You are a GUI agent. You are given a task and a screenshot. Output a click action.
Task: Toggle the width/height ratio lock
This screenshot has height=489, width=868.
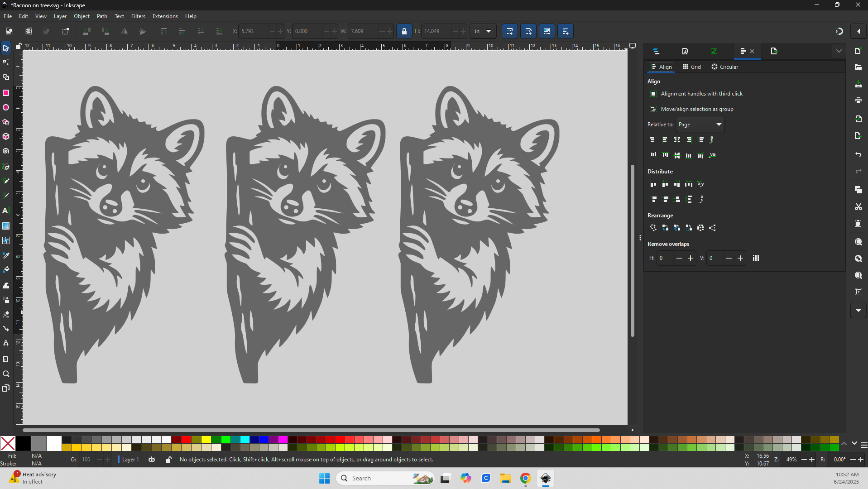click(x=404, y=31)
